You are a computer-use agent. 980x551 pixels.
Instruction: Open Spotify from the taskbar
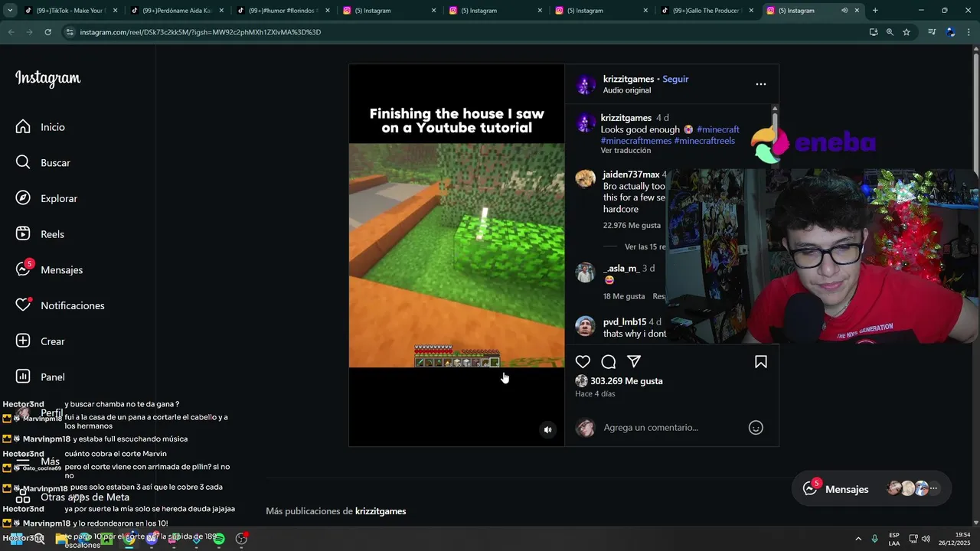(x=219, y=539)
